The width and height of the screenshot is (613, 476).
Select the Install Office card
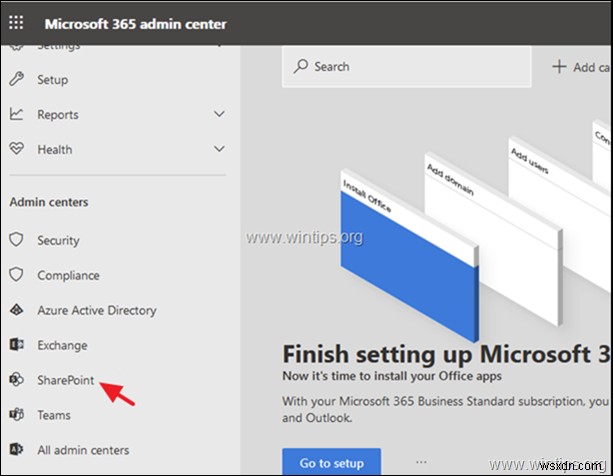click(x=409, y=256)
